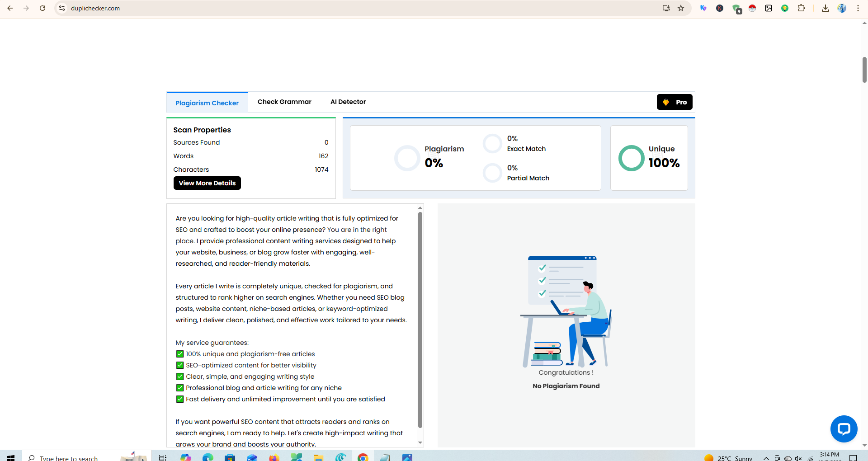Image resolution: width=868 pixels, height=461 pixels.
Task: Open the lightbulb extension icon
Action: pyautogui.click(x=785, y=8)
